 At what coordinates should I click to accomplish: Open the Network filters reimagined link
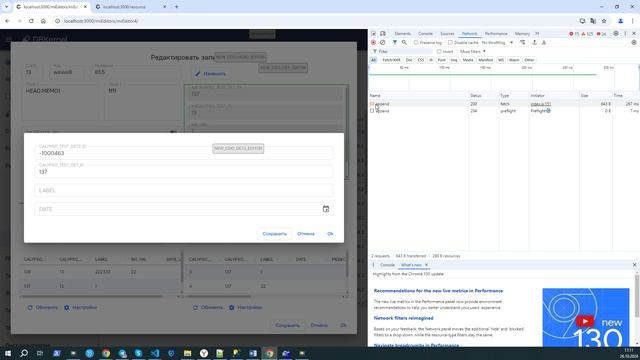point(403,318)
